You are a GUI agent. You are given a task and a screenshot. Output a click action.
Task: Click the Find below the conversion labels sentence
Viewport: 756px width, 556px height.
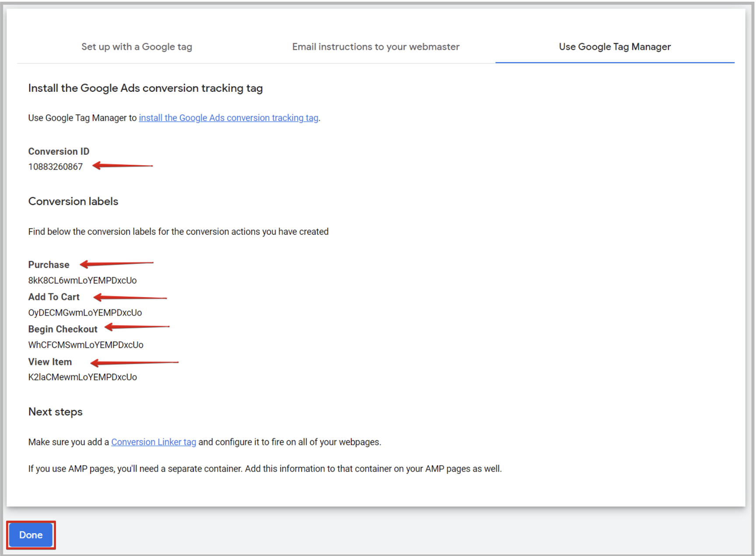point(178,232)
